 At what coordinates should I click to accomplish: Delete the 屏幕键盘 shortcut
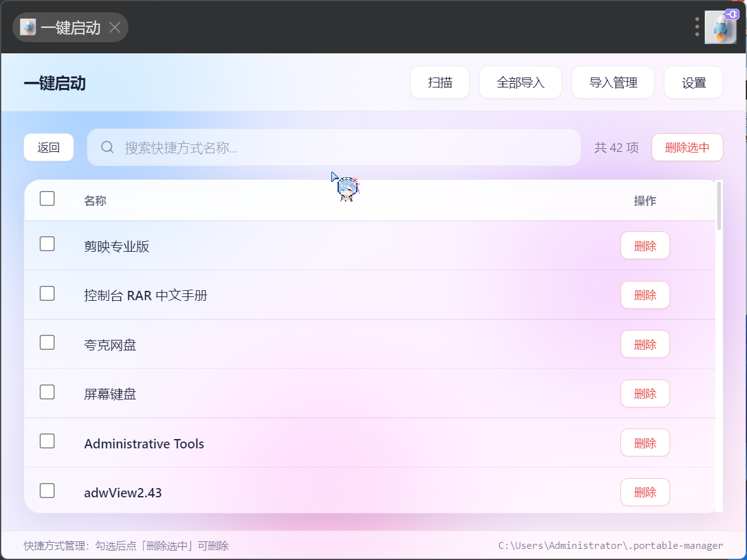(x=645, y=393)
